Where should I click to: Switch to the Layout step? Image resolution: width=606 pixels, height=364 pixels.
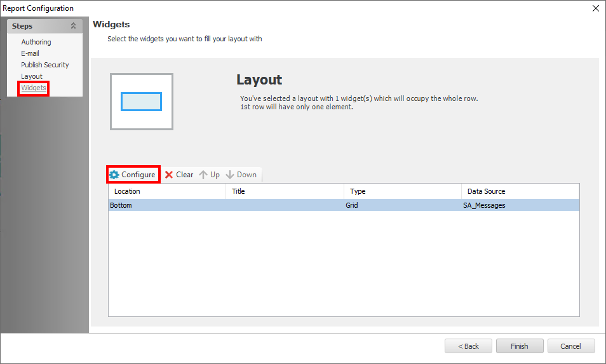click(32, 76)
